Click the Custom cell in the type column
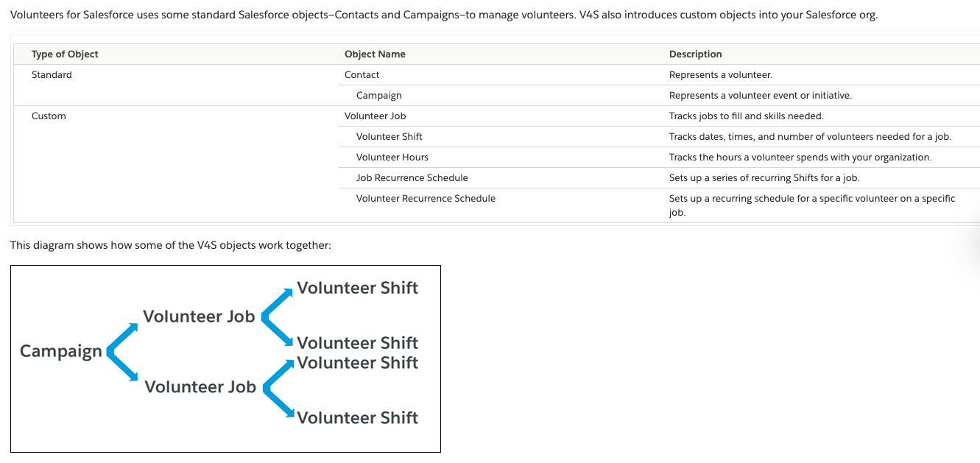This screenshot has height=463, width=980. (x=49, y=116)
